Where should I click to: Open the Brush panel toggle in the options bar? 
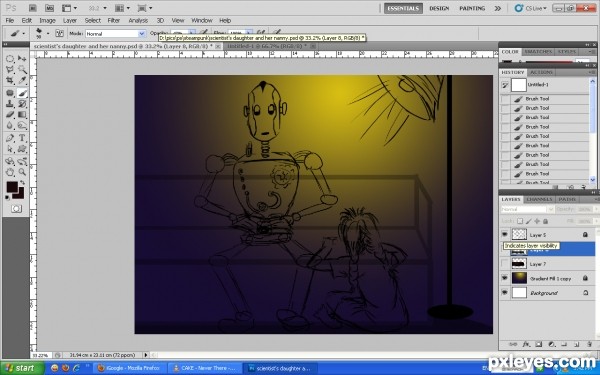point(60,33)
